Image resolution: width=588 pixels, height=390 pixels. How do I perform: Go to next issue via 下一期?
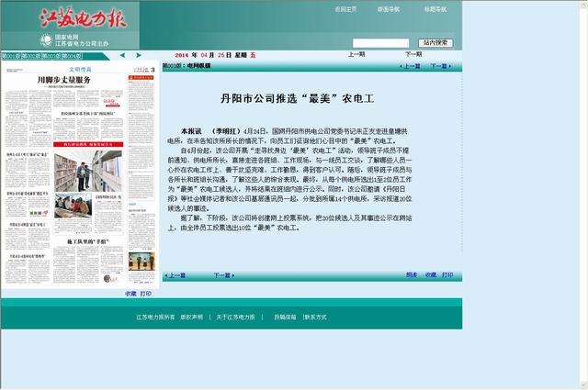[413, 55]
